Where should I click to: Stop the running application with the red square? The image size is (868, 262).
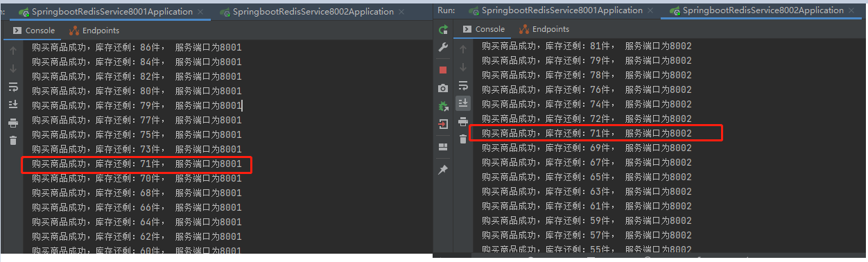click(443, 70)
